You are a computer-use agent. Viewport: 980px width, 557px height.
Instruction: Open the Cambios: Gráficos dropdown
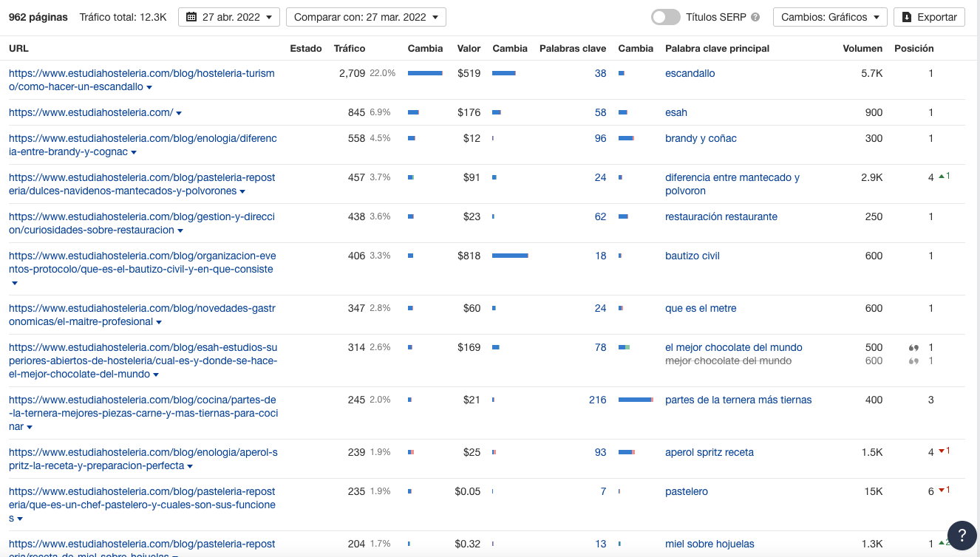click(830, 17)
